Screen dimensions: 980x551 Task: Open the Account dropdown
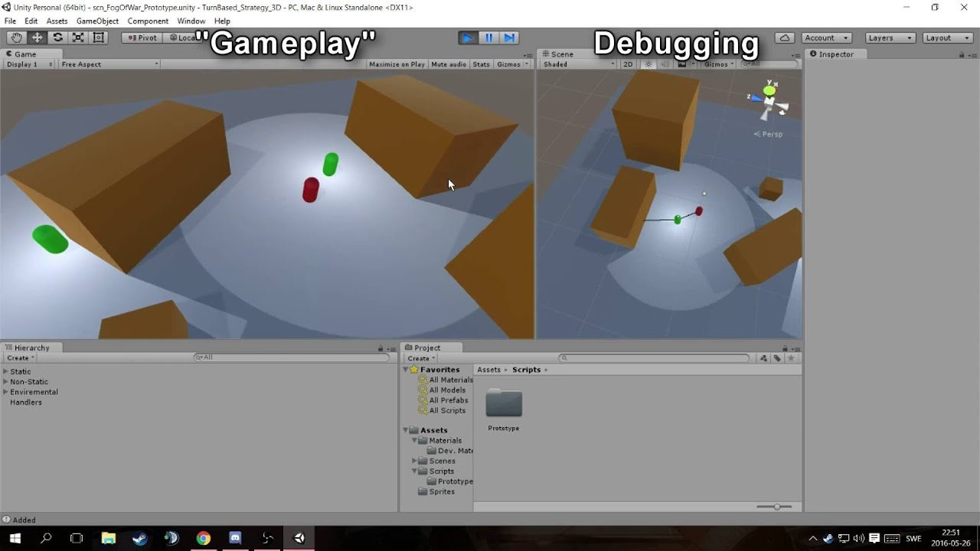click(827, 37)
